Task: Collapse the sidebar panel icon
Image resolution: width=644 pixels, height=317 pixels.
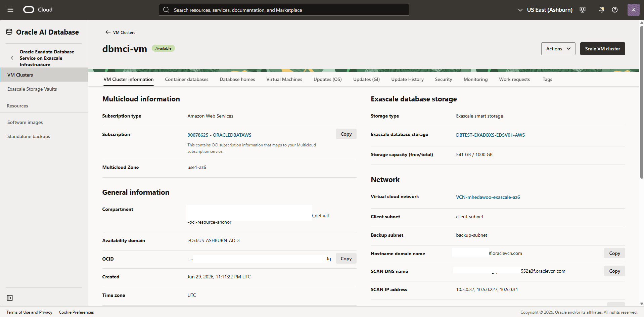Action: pos(10,298)
